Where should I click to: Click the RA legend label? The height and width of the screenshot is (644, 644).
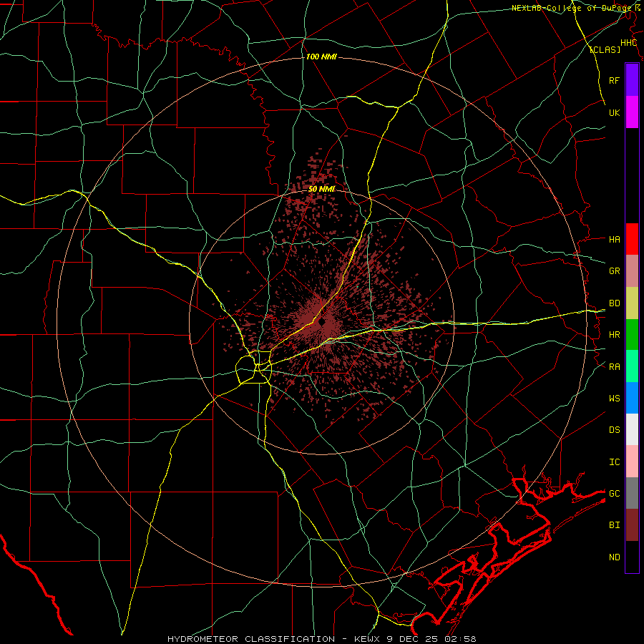pyautogui.click(x=614, y=366)
